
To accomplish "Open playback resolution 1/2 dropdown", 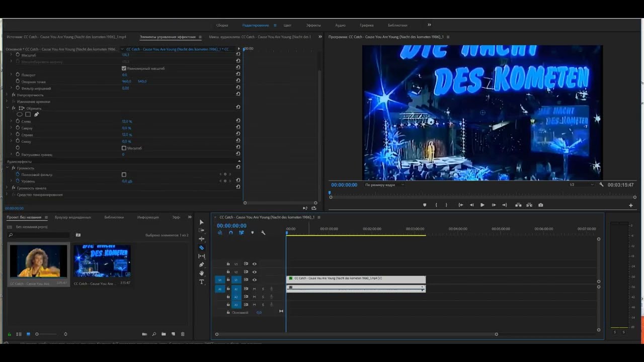I will point(581,185).
